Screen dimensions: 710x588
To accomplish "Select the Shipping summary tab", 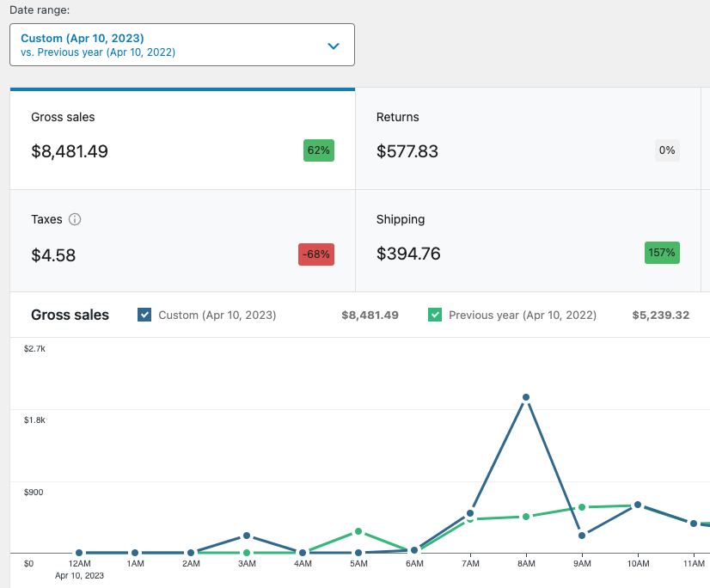I will coord(528,241).
